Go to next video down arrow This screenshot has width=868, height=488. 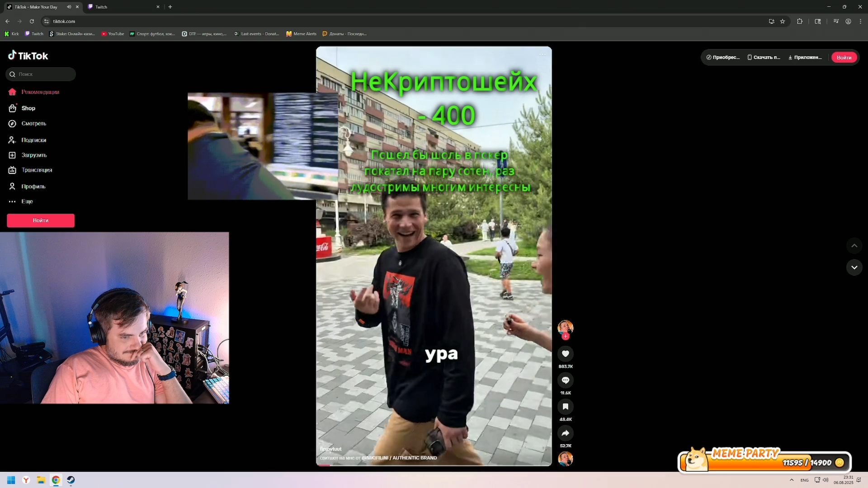(x=854, y=267)
